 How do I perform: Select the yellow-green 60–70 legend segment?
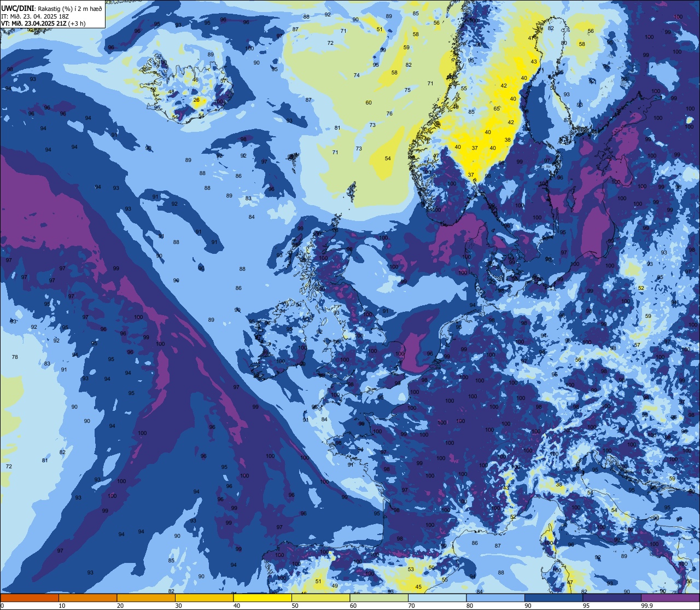click(x=379, y=597)
